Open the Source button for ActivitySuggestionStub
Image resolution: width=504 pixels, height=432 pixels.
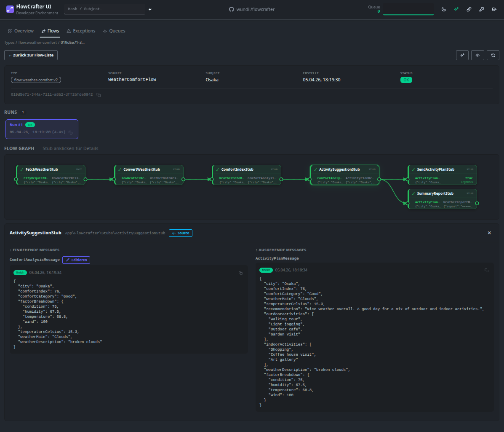pyautogui.click(x=181, y=233)
